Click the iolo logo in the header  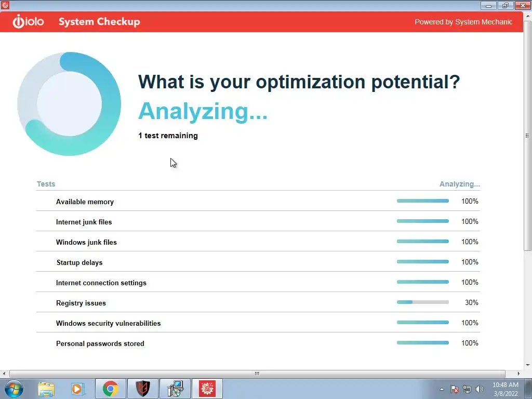point(28,22)
